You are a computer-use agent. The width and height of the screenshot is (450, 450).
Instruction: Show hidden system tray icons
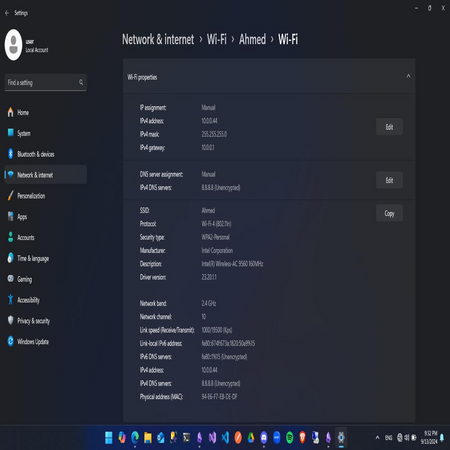[x=377, y=438]
